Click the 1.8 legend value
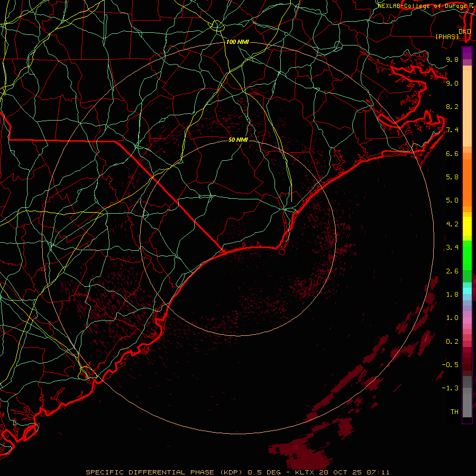The width and height of the screenshot is (476, 476). click(452, 295)
